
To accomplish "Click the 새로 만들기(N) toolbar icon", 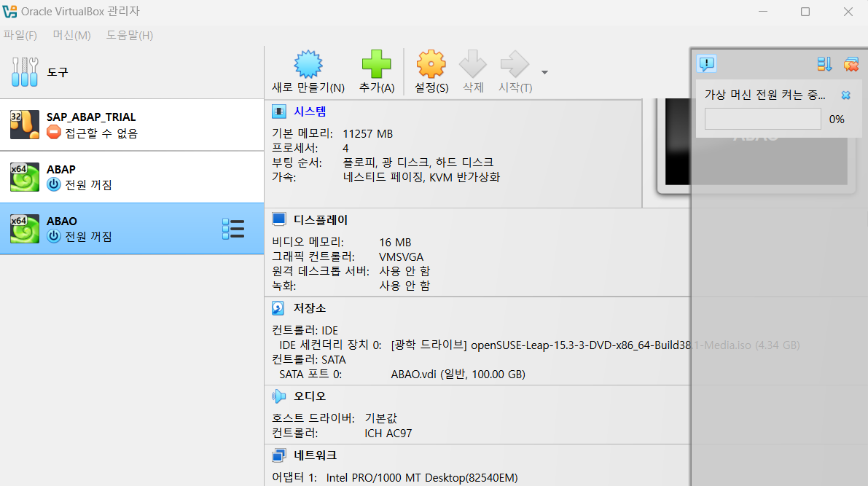I will (x=308, y=64).
